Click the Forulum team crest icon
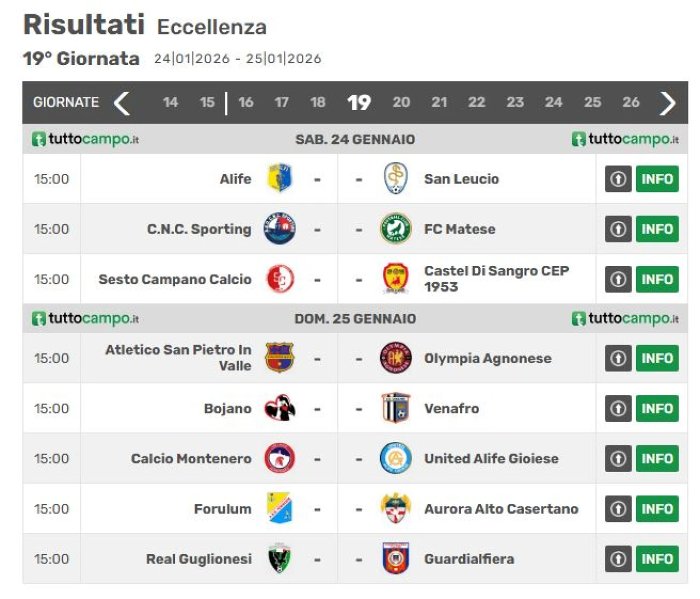The height and width of the screenshot is (599, 700). pyautogui.click(x=279, y=508)
